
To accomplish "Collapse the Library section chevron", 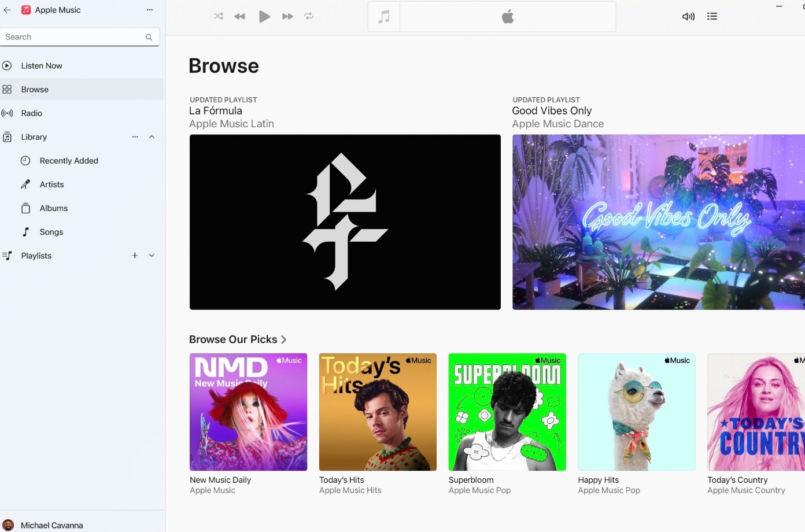I will point(152,137).
